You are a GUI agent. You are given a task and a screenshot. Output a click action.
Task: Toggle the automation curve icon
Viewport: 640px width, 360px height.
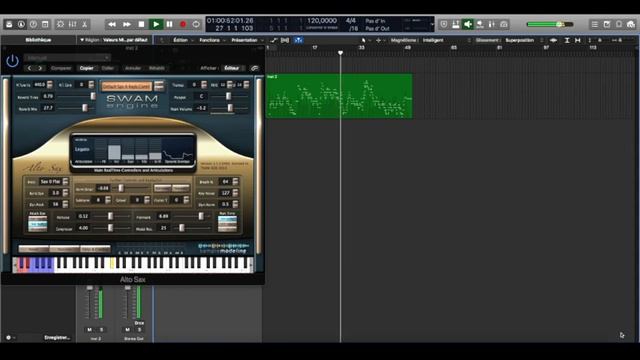tap(273, 40)
